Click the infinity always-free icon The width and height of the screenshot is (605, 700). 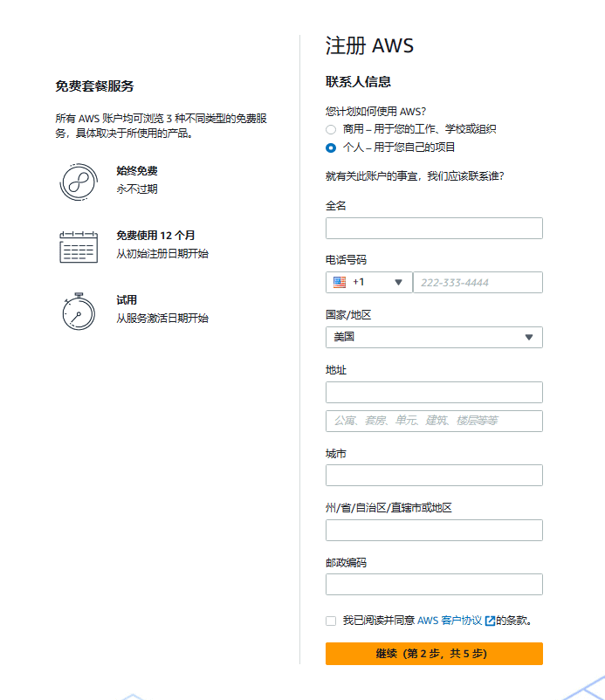79,182
